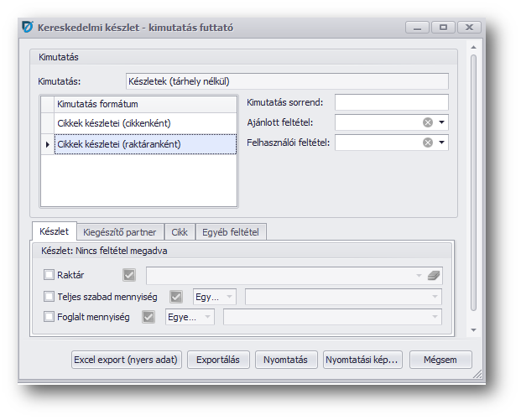Select Cikkek készletei (raktáranként) row
Screen dimensions: 521x420
pyautogui.click(x=145, y=144)
